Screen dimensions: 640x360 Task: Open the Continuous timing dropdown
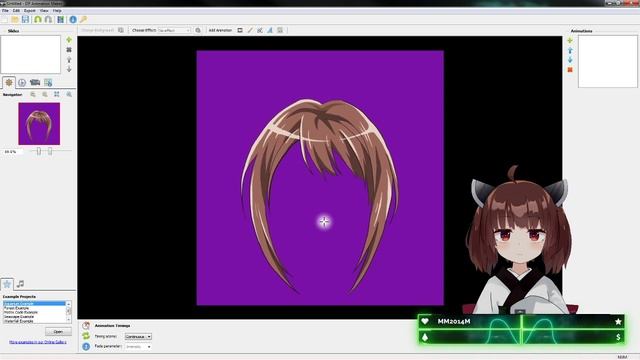point(138,336)
